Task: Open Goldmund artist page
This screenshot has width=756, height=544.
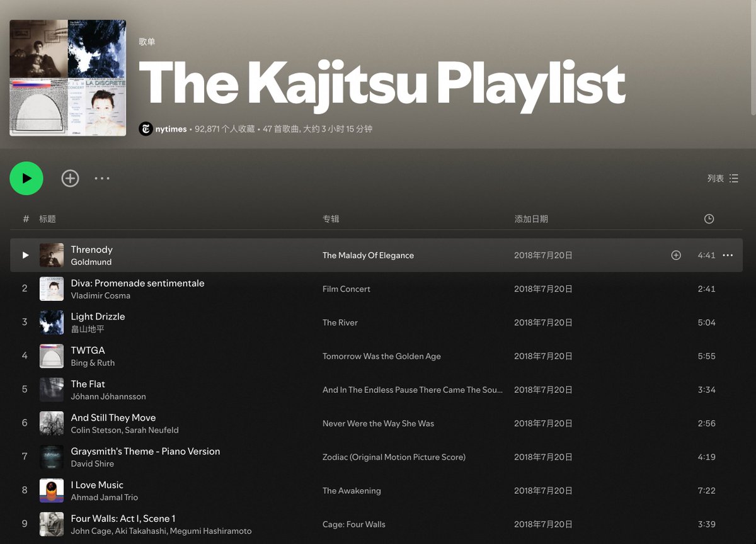Action: tap(91, 262)
